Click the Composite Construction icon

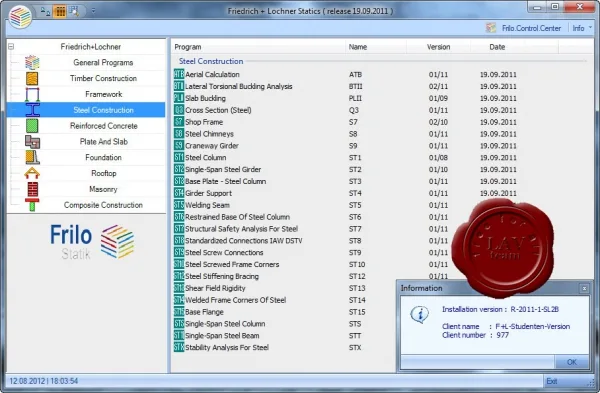click(x=32, y=205)
